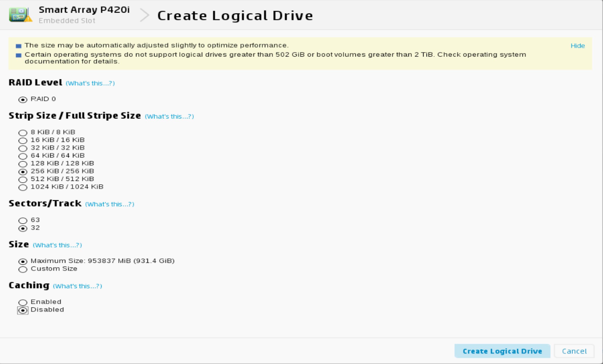This screenshot has height=364, width=603.
Task: Click the Smart Array P420i breadcrumb title
Action: click(84, 10)
